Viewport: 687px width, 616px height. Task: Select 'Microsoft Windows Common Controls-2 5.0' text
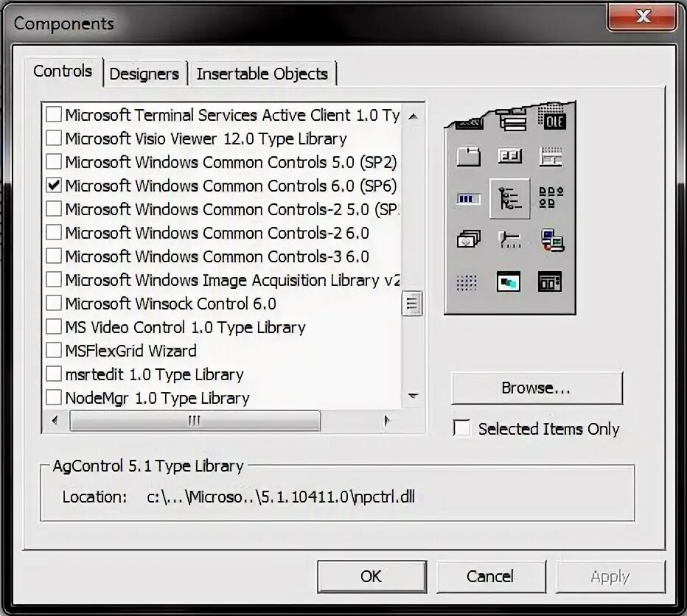point(232,209)
